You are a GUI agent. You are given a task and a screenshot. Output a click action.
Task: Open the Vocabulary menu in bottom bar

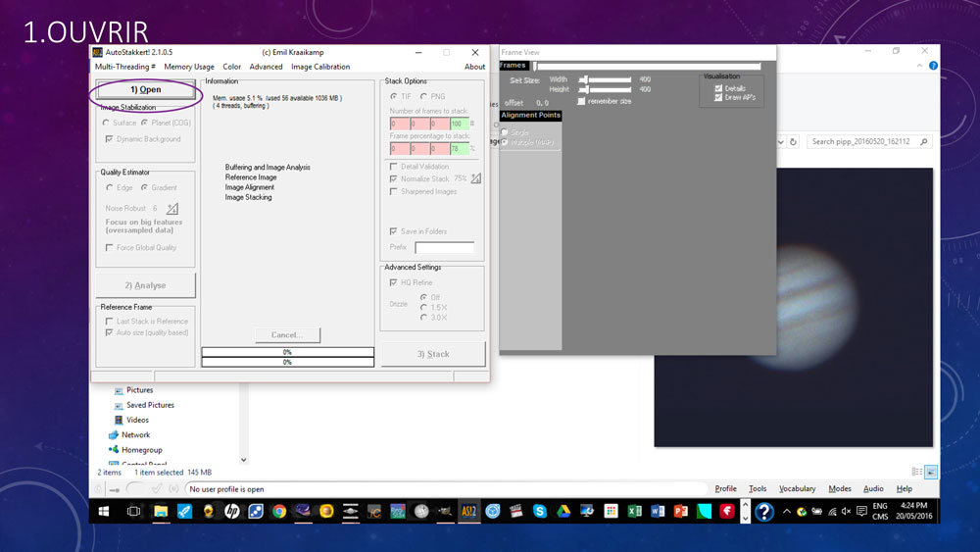click(797, 489)
